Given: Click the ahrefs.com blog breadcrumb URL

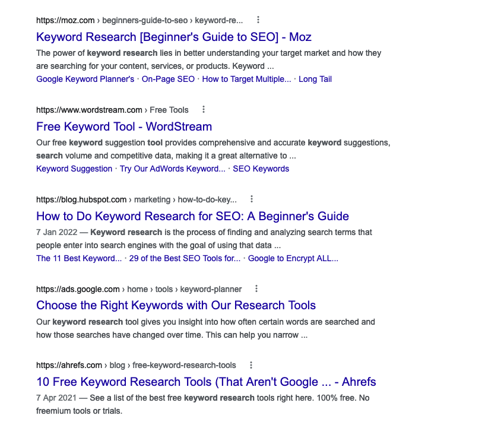Looking at the screenshot, I should [136, 365].
